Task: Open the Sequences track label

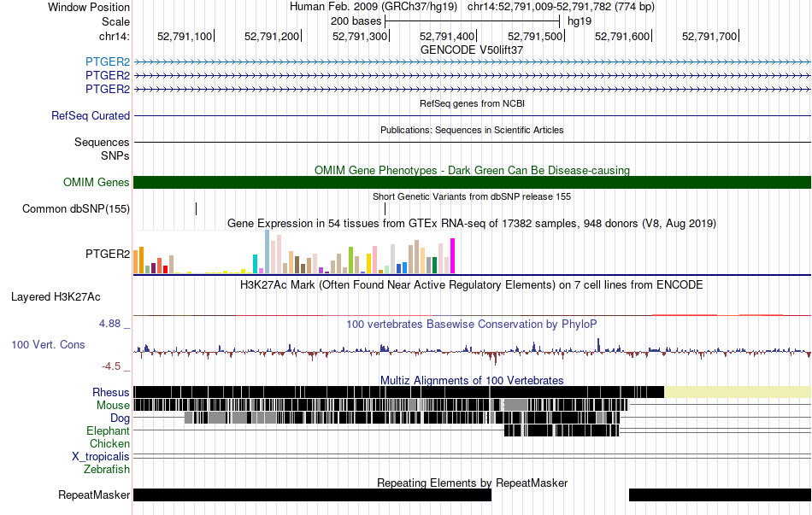Action: click(102, 142)
